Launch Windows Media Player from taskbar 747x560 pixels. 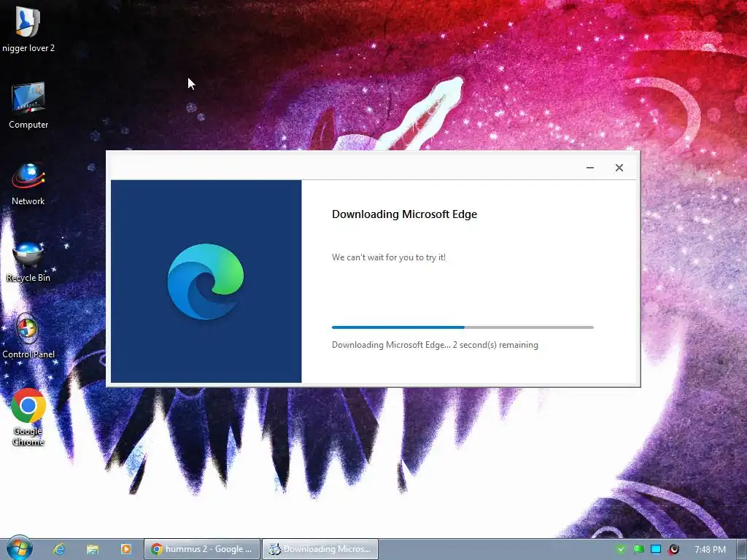tap(125, 549)
